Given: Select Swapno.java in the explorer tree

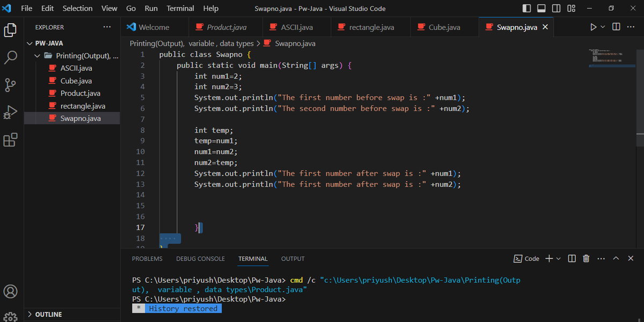Looking at the screenshot, I should [72, 118].
